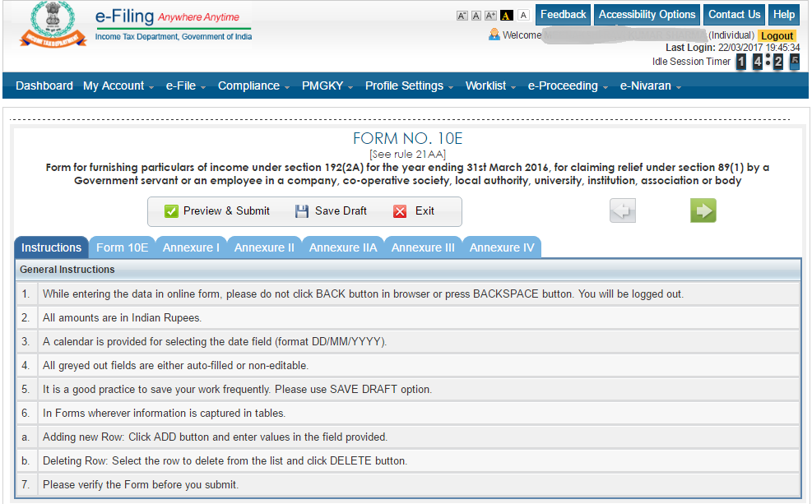Viewport: 812px width, 504px height.
Task: Switch to the Annexure IIA tab
Action: (343, 247)
